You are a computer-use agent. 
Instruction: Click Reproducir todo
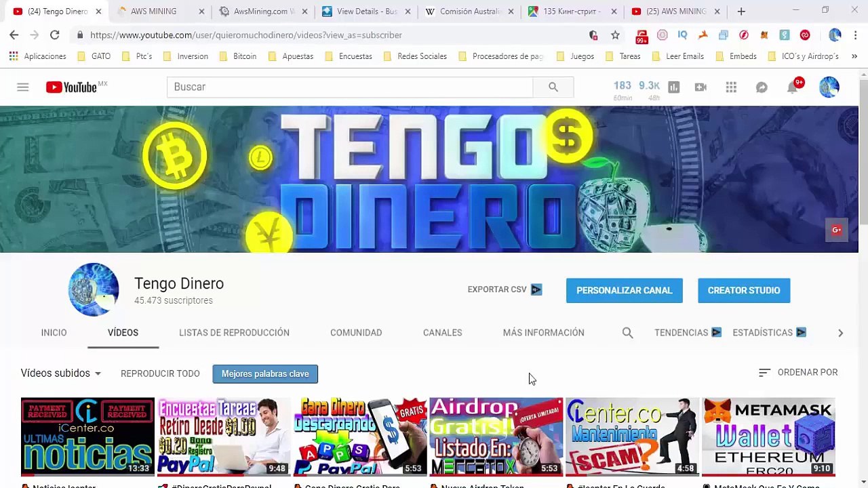coord(160,373)
